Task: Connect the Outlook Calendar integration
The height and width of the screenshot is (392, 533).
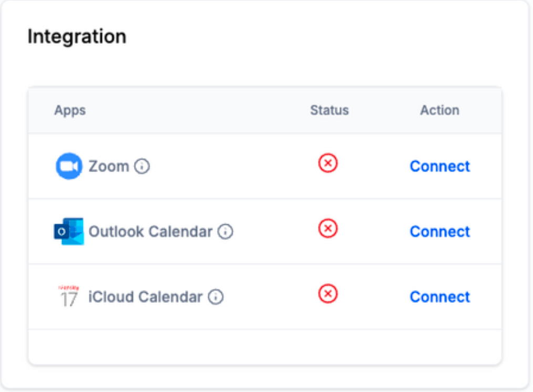Action: click(x=440, y=232)
